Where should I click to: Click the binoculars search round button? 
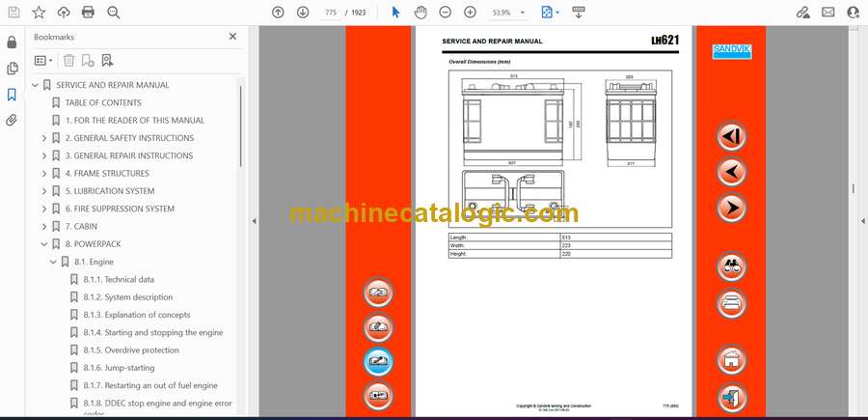pos(731,267)
